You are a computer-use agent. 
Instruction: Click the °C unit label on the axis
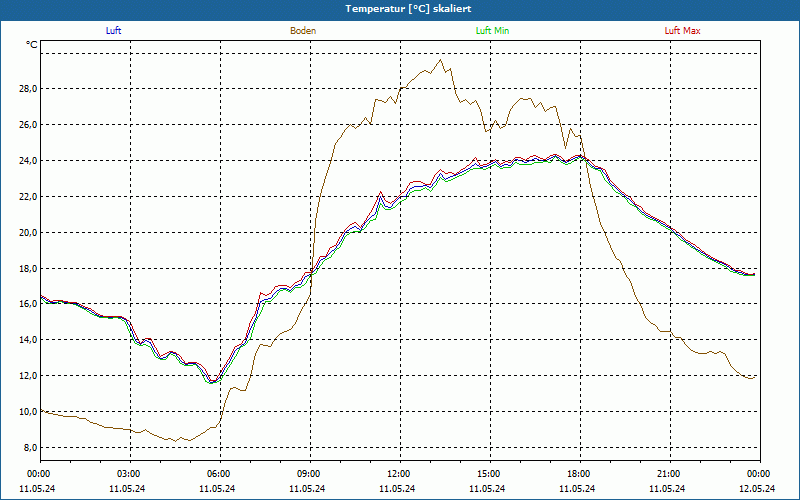32,45
